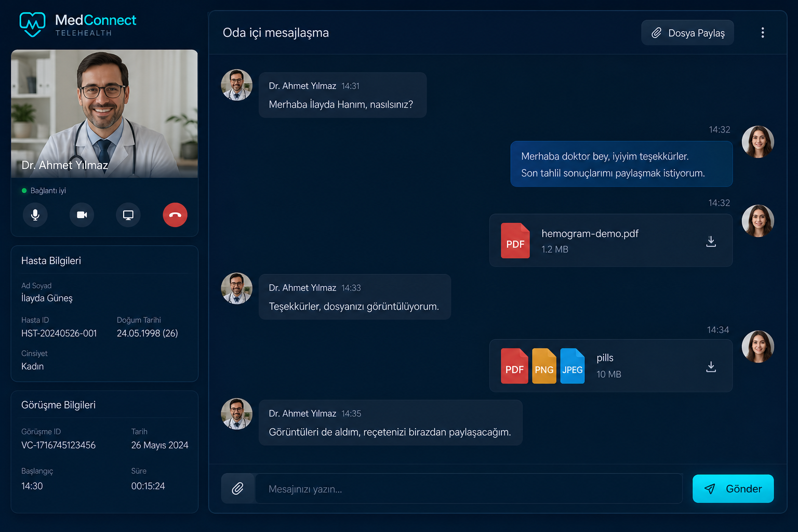Download hemogram-demo.pdf using its download icon
The height and width of the screenshot is (532, 798).
711,241
